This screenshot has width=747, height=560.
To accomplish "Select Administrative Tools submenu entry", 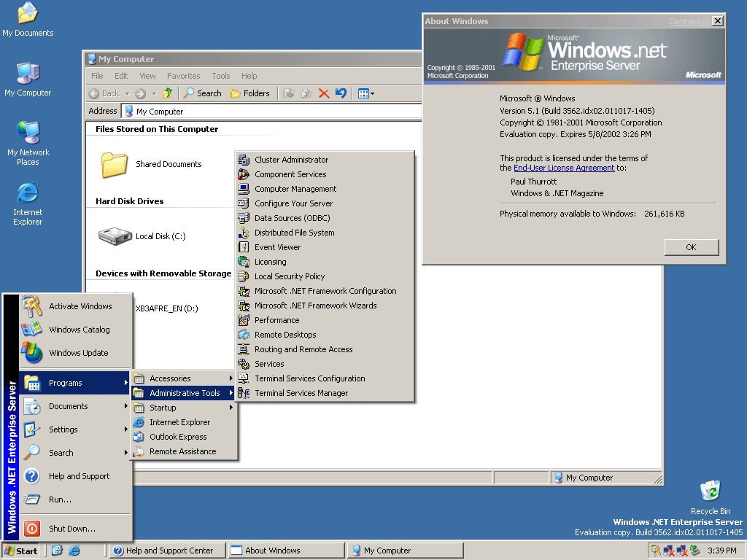I will 183,393.
